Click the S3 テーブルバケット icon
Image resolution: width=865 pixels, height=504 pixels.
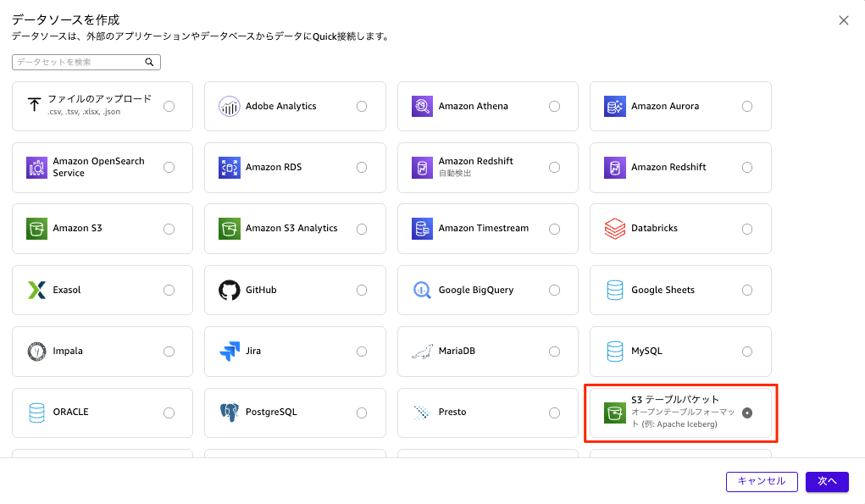tap(614, 413)
